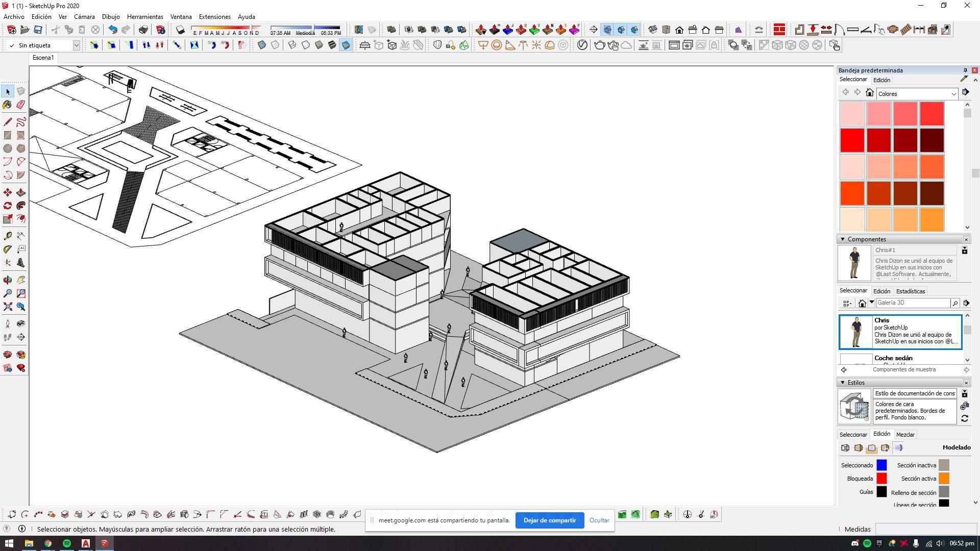Click the Undo arrow in top toolbar
The height and width of the screenshot is (551, 980).
tap(113, 30)
